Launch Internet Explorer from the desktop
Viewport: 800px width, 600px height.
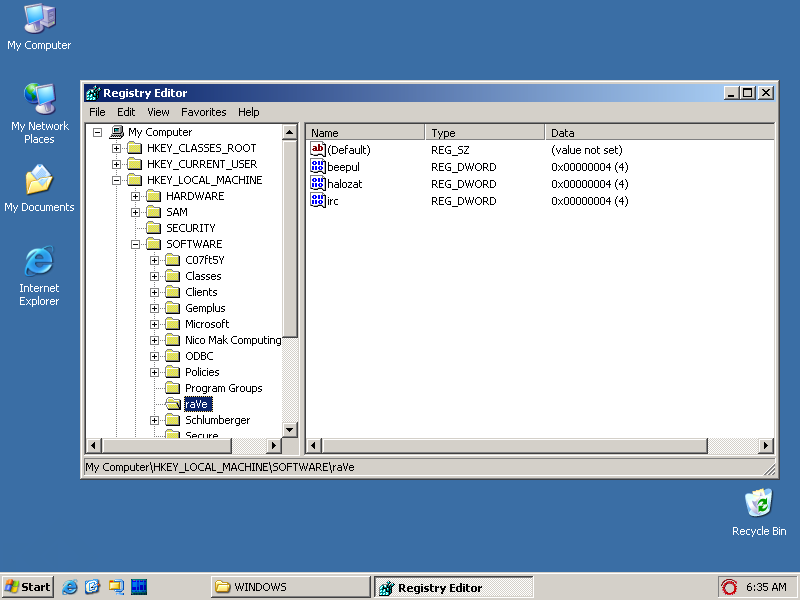[x=39, y=276]
